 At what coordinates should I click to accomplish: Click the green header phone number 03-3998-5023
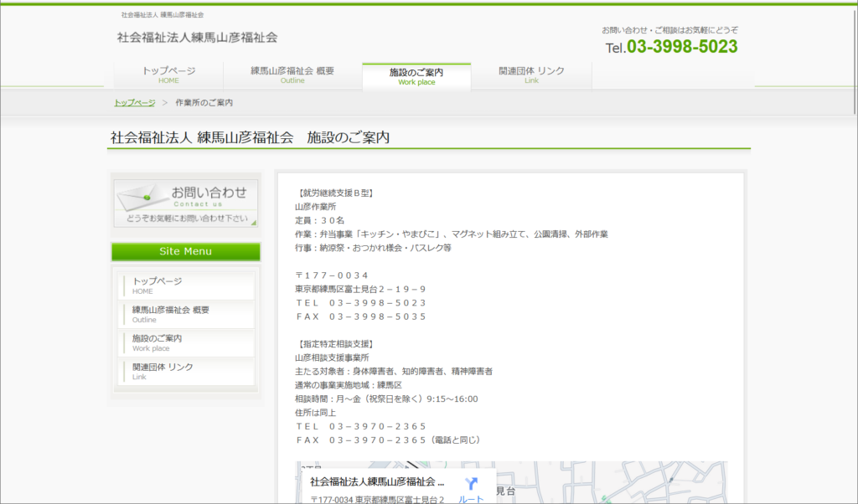681,47
